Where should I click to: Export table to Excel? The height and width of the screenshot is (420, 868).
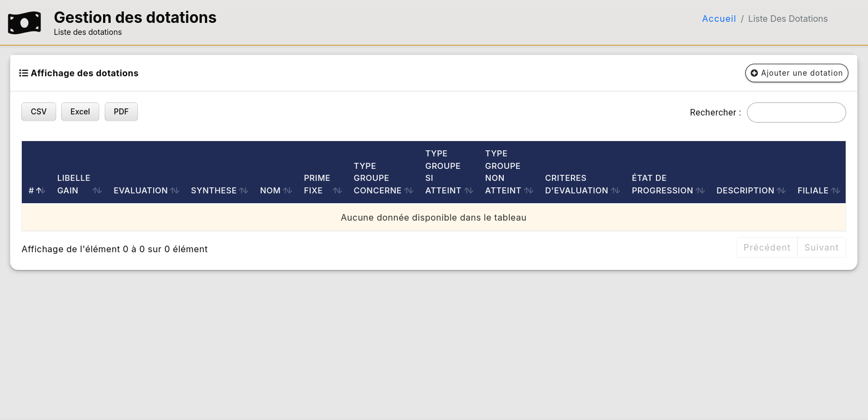click(80, 112)
